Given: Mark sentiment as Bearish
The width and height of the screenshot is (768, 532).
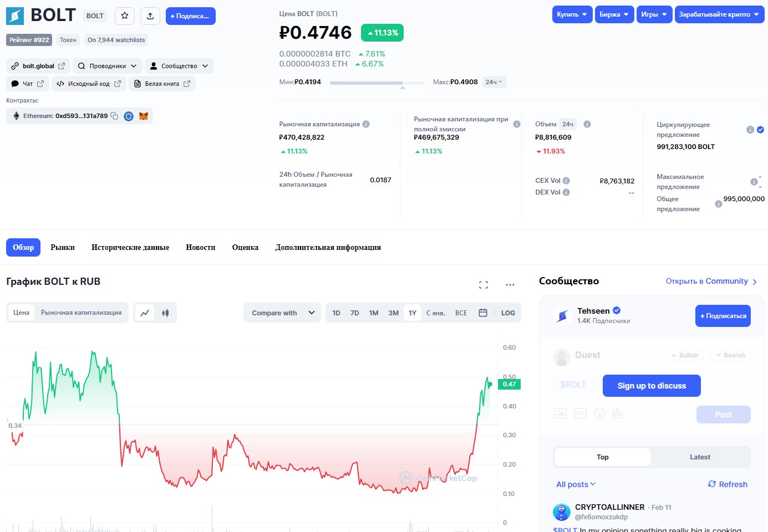Looking at the screenshot, I should 730,355.
